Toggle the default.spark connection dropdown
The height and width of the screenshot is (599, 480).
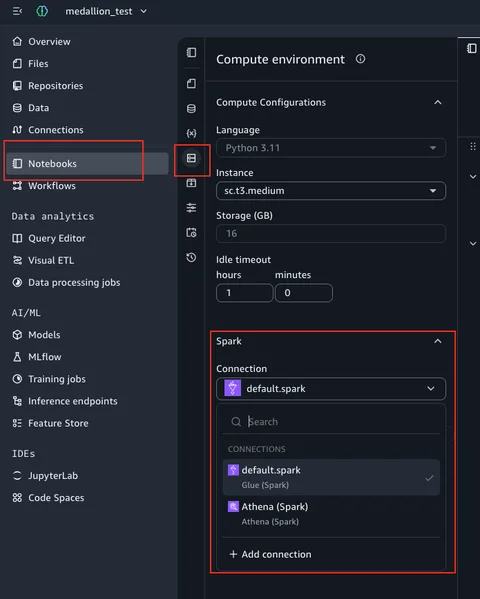click(331, 389)
